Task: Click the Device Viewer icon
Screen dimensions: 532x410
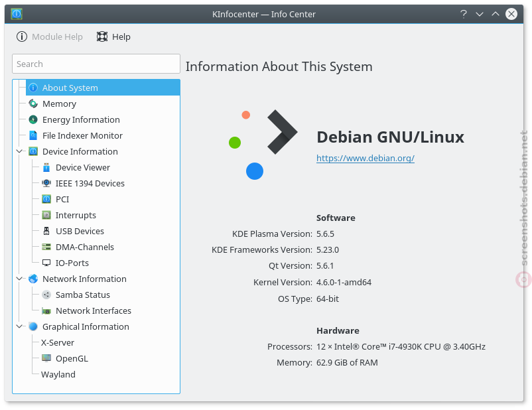Action: [46, 167]
